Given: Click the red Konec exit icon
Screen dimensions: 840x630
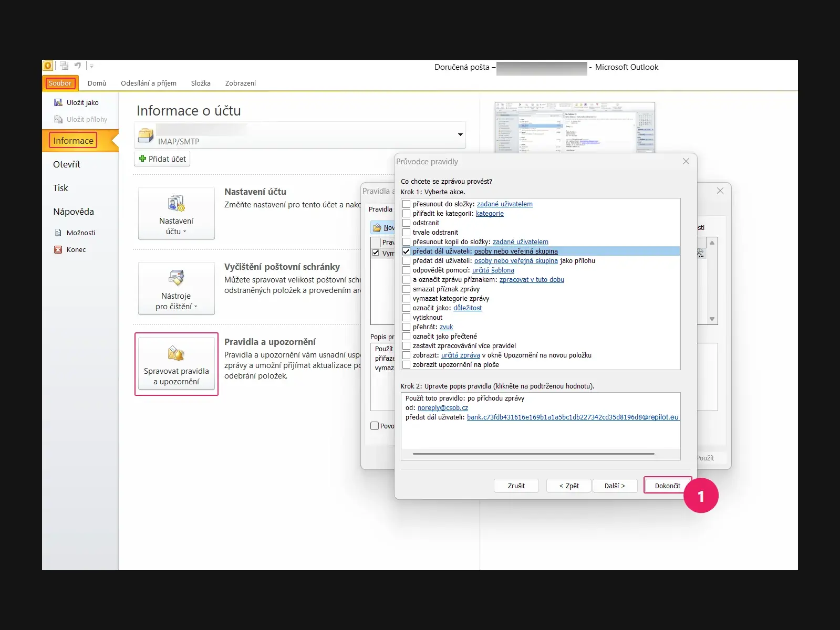Looking at the screenshot, I should coord(58,249).
